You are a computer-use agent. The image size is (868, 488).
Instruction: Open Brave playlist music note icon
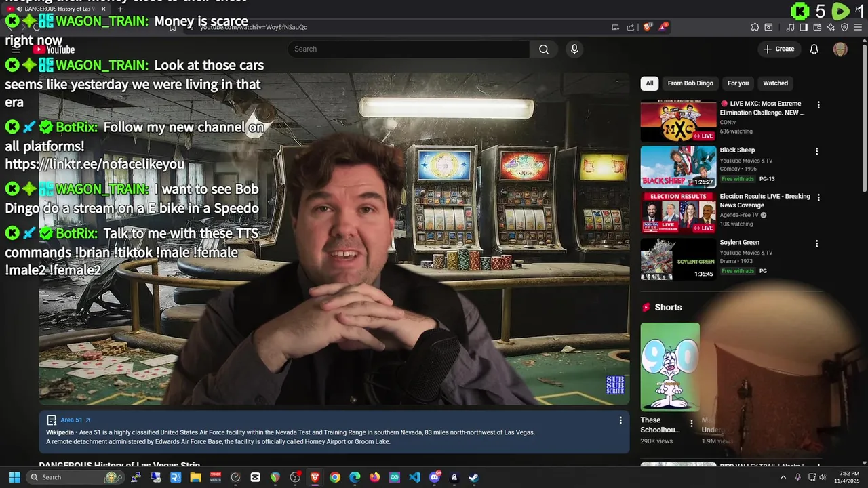coord(790,27)
